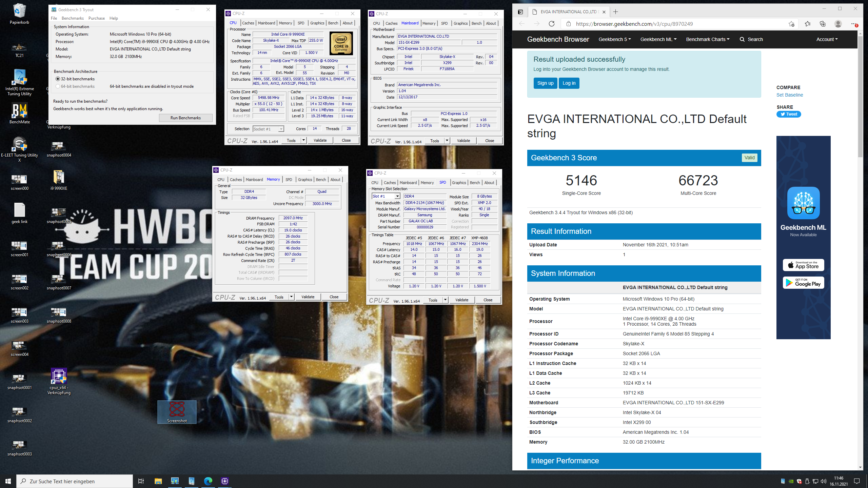Click Close button in Mainboard CPU-Z window

pyautogui.click(x=489, y=141)
